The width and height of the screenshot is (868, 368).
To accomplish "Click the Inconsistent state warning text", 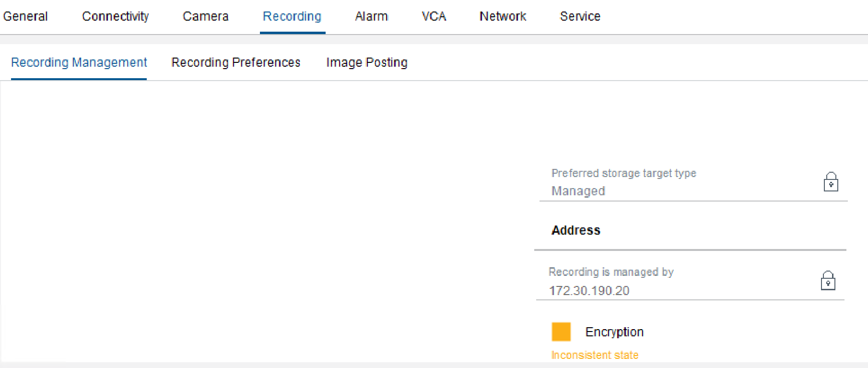I will pyautogui.click(x=595, y=355).
